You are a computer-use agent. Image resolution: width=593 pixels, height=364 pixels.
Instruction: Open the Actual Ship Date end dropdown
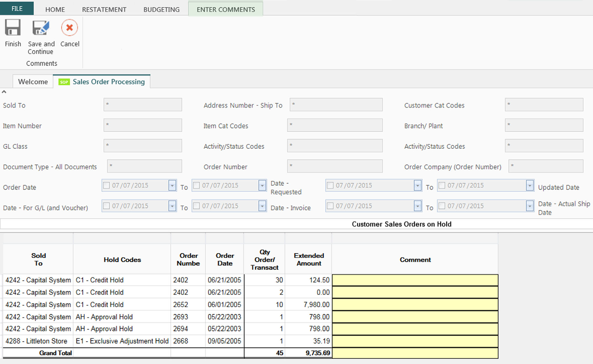tap(530, 206)
